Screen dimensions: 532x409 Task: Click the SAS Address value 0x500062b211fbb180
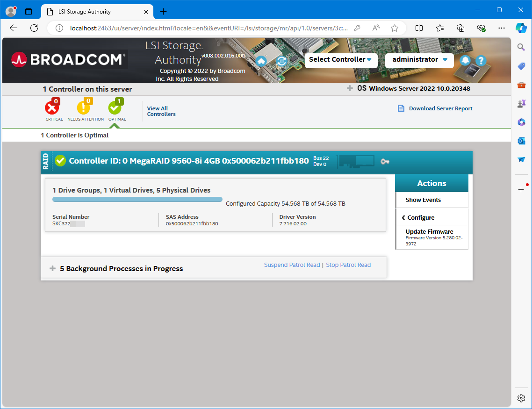(x=192, y=224)
